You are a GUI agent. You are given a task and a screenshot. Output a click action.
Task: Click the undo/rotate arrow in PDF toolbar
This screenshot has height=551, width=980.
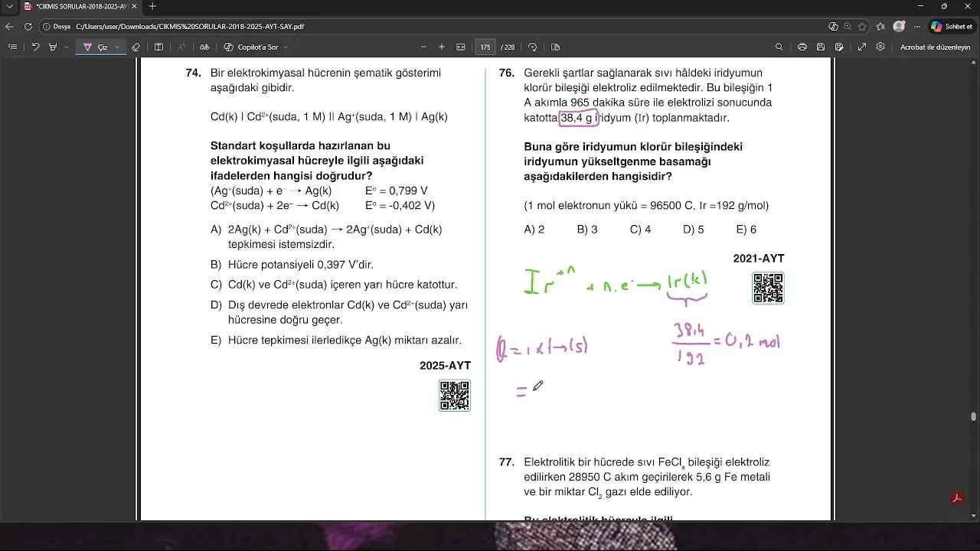point(35,47)
